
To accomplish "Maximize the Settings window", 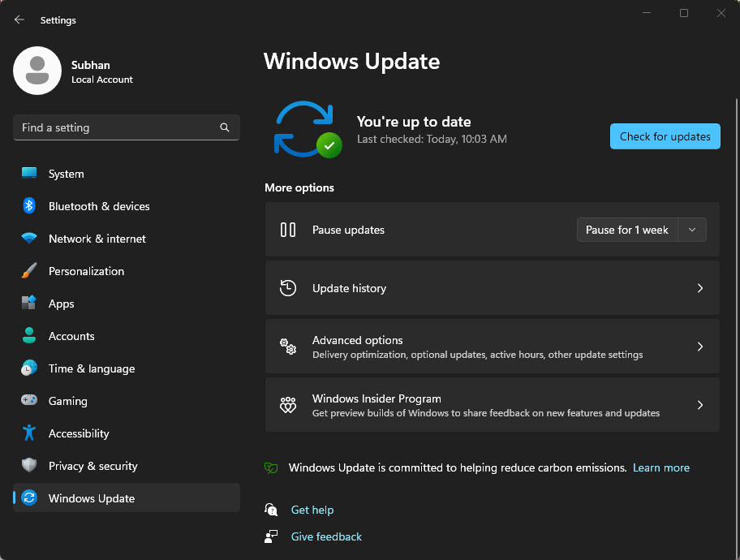I will click(684, 13).
